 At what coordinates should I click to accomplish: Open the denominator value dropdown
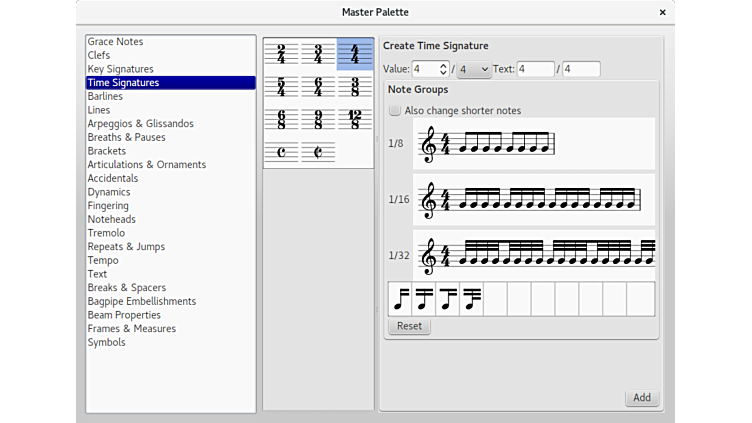(473, 70)
